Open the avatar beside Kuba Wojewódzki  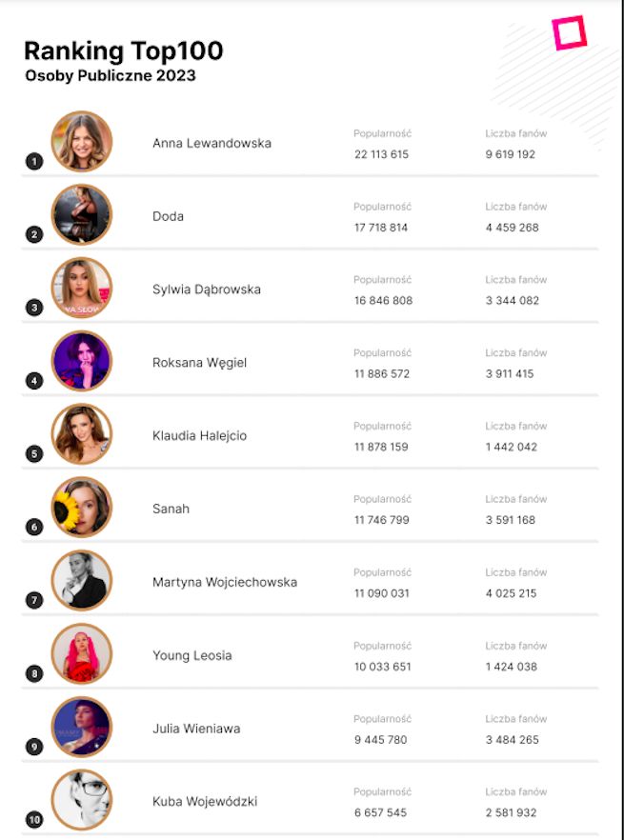[82, 800]
